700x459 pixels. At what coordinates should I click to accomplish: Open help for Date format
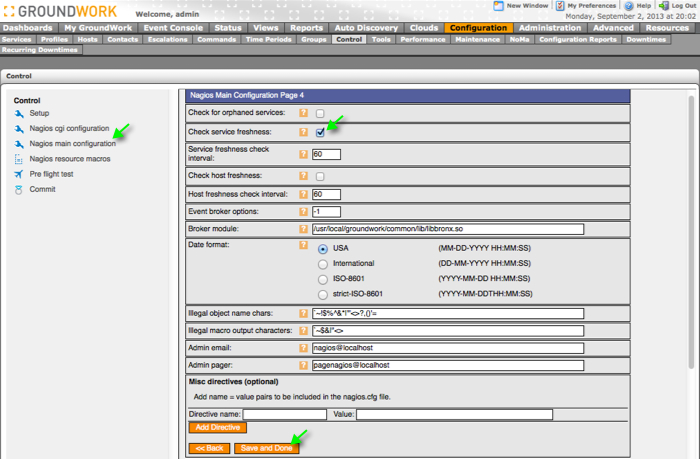click(304, 245)
